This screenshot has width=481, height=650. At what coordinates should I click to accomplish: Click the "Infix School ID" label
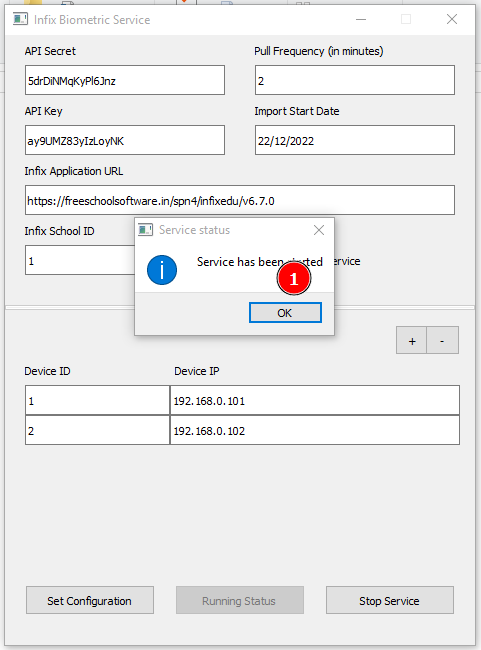[59, 231]
